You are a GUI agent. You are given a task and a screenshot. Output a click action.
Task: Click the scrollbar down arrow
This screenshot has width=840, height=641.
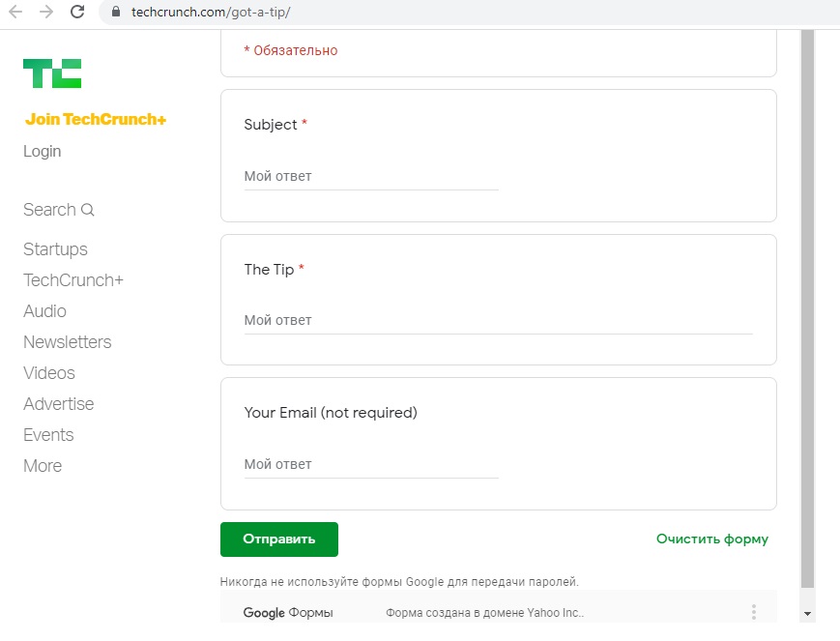(x=808, y=614)
